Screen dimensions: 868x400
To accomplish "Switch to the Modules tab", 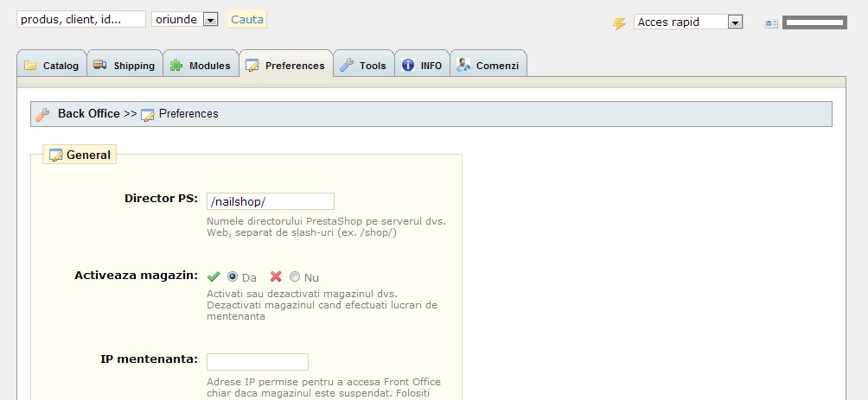I will click(x=201, y=64).
